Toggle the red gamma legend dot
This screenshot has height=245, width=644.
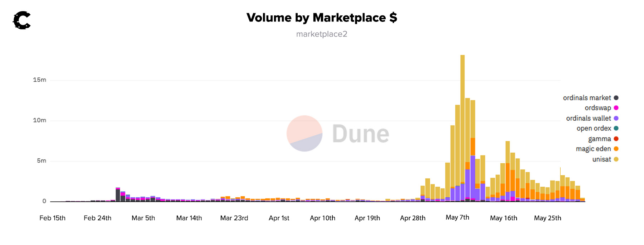click(x=616, y=139)
